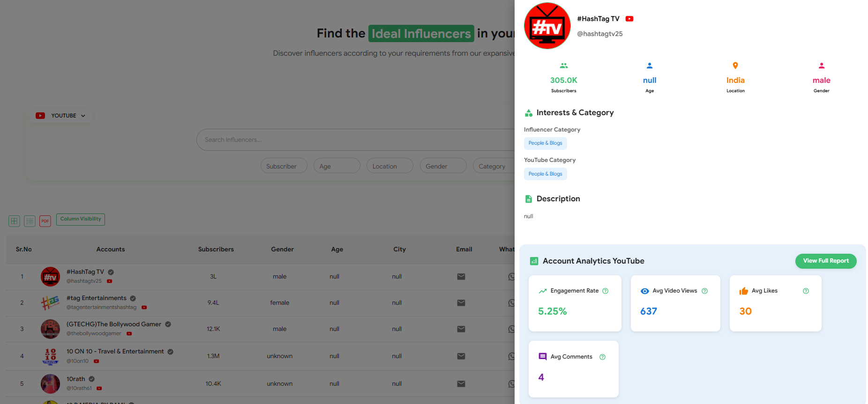Click the green subscribers group icon
Screen dimensions: 868x404
pos(564,66)
